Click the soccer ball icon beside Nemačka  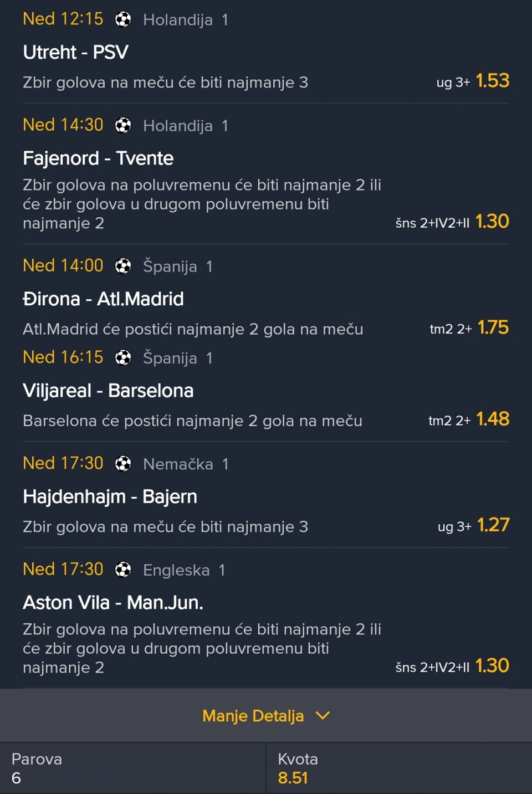point(123,464)
